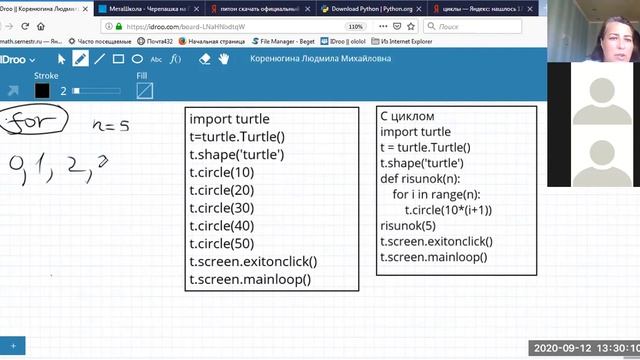Click the line t.circle(50)
Viewport: 640px width, 360px height.
coord(222,244)
